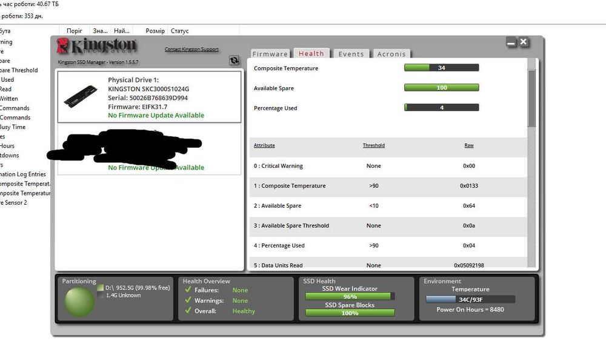This screenshot has height=364, width=606.
Task: Select '3 : Available Spare Threshold' row
Action: coord(388,226)
